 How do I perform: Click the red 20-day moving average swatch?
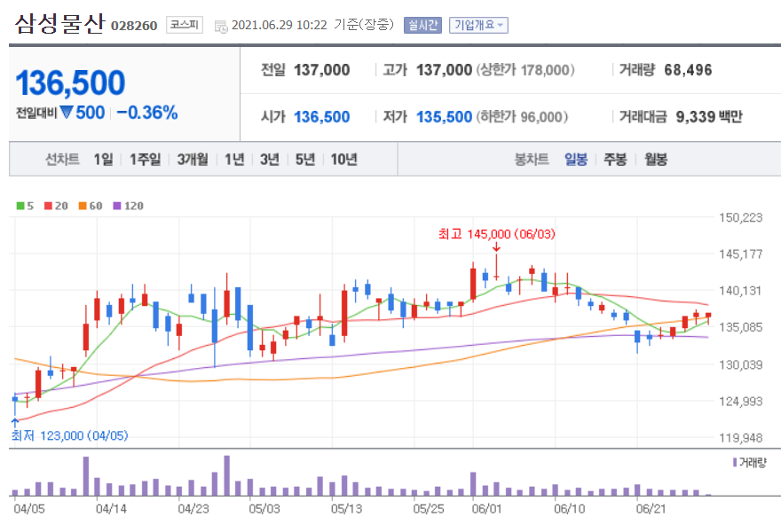pyautogui.click(x=48, y=206)
